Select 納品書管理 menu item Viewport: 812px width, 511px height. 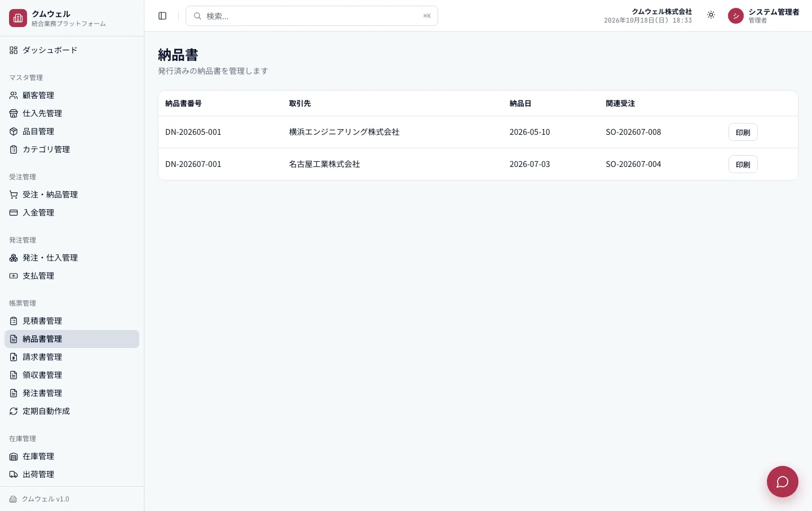[x=72, y=339]
